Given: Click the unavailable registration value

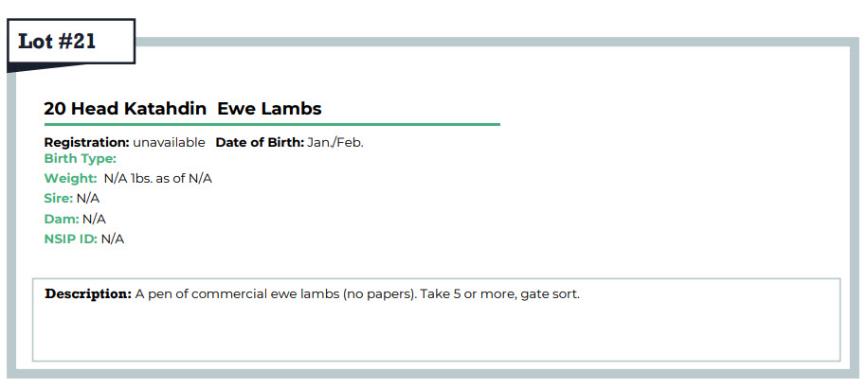Looking at the screenshot, I should 169,143.
